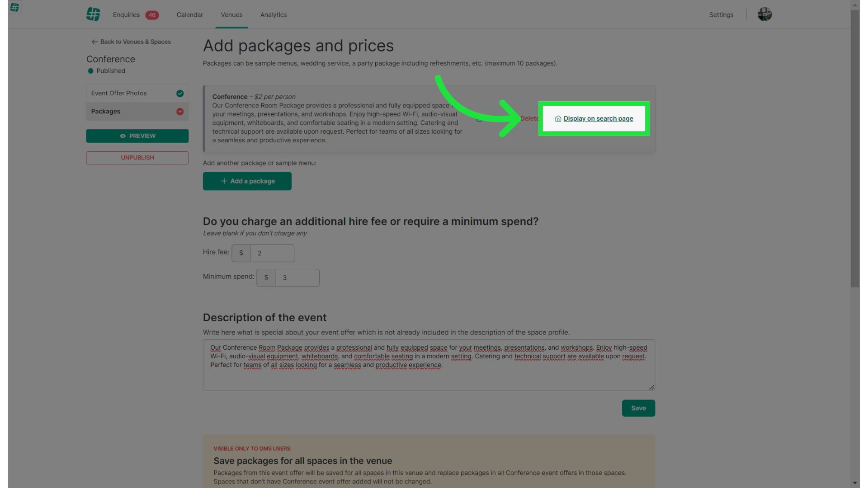
Task: Click the home icon beside Display on search page
Action: pos(558,119)
